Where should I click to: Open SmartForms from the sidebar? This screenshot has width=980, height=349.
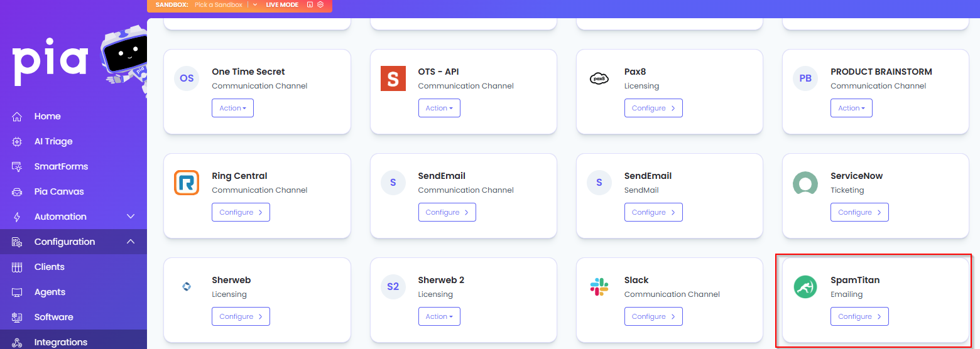(x=61, y=166)
